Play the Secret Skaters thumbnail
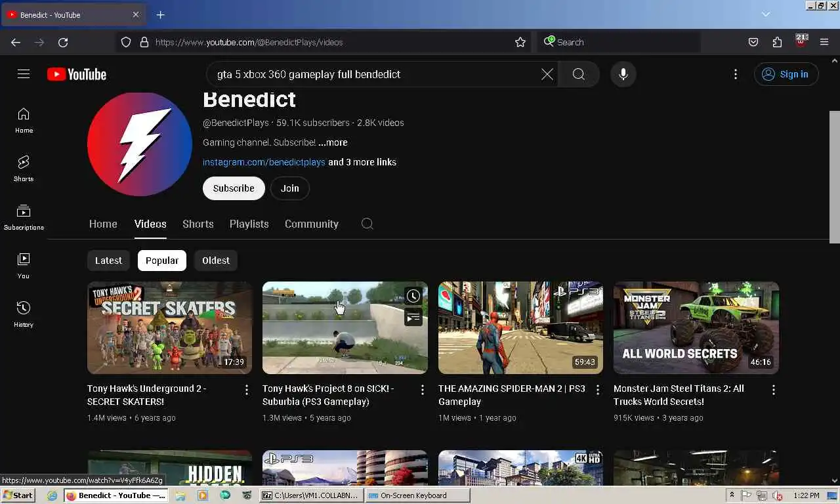Viewport: 840px width, 504px height. (170, 328)
